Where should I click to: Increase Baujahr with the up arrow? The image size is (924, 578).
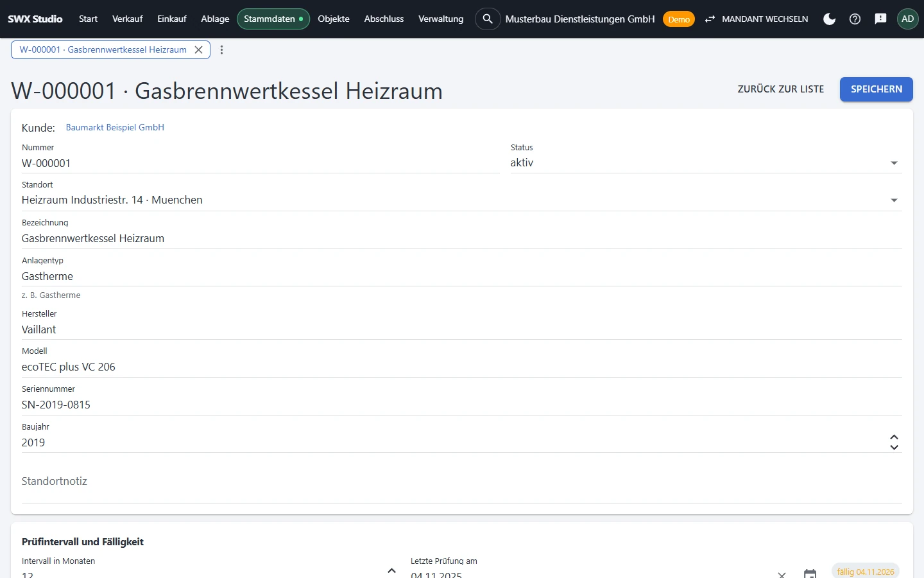point(894,437)
